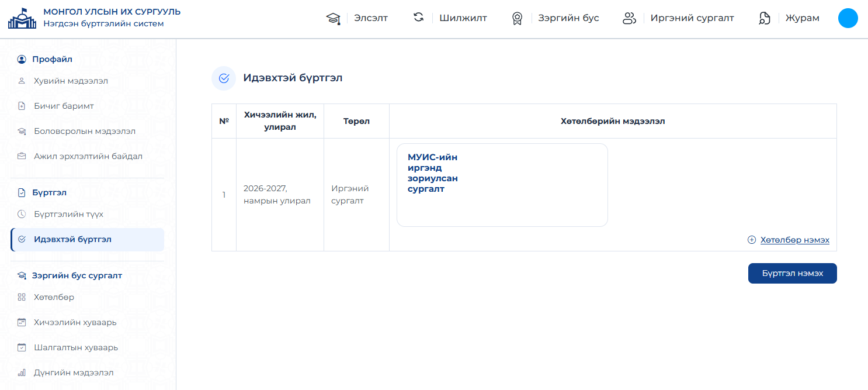The width and height of the screenshot is (868, 390).
Task: Click the grid icon beside Хөтөлбөр
Action: coord(22,298)
